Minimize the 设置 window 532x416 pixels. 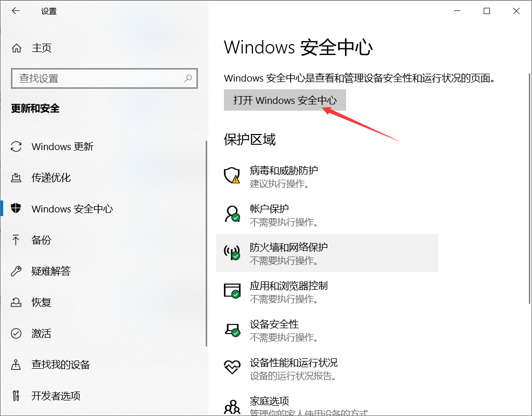[x=457, y=11]
